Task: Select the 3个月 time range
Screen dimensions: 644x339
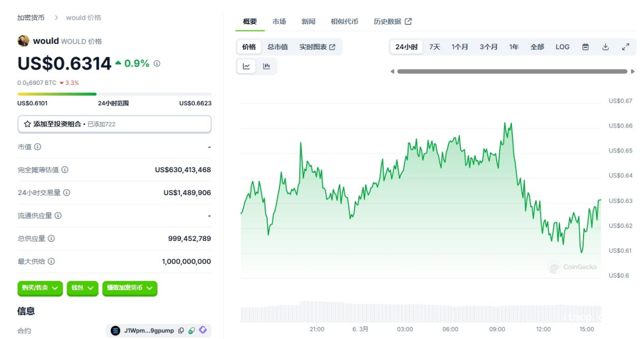Action: (489, 47)
